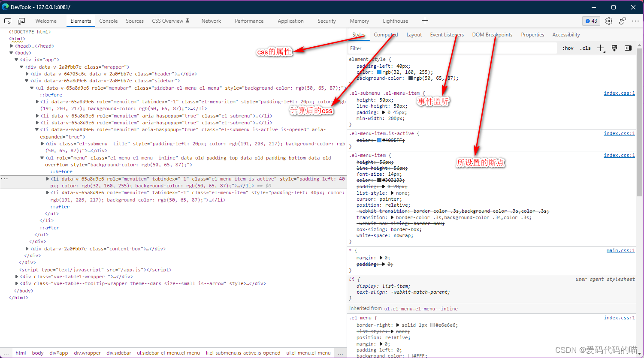
Task: Select the <!DOCTYPE html> line
Action: 30,32
